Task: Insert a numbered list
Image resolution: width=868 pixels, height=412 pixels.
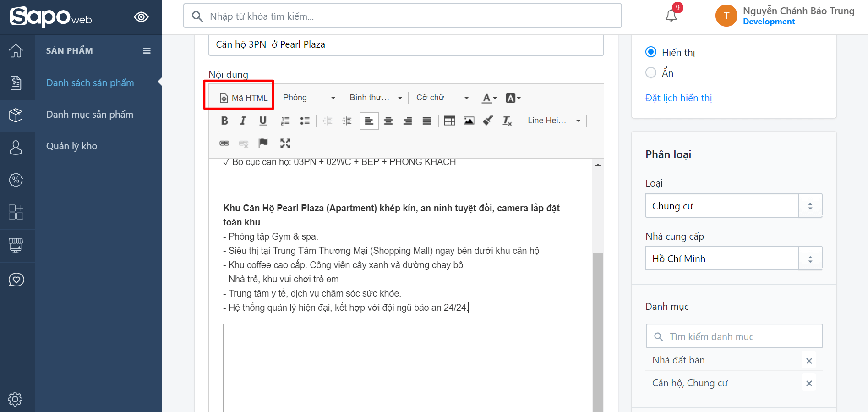Action: pyautogui.click(x=285, y=121)
